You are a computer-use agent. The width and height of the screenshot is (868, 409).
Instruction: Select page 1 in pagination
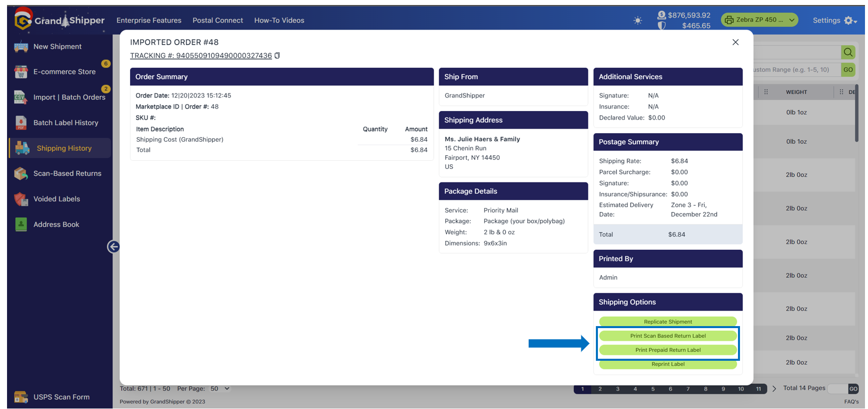582,389
